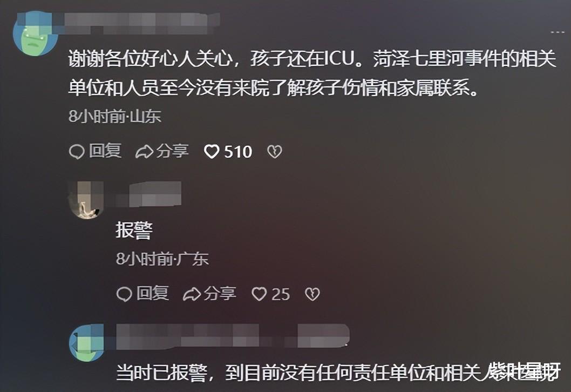Image resolution: width=571 pixels, height=392 pixels.
Task: Select the comment text starting 当时已报警
Action: (x=337, y=373)
